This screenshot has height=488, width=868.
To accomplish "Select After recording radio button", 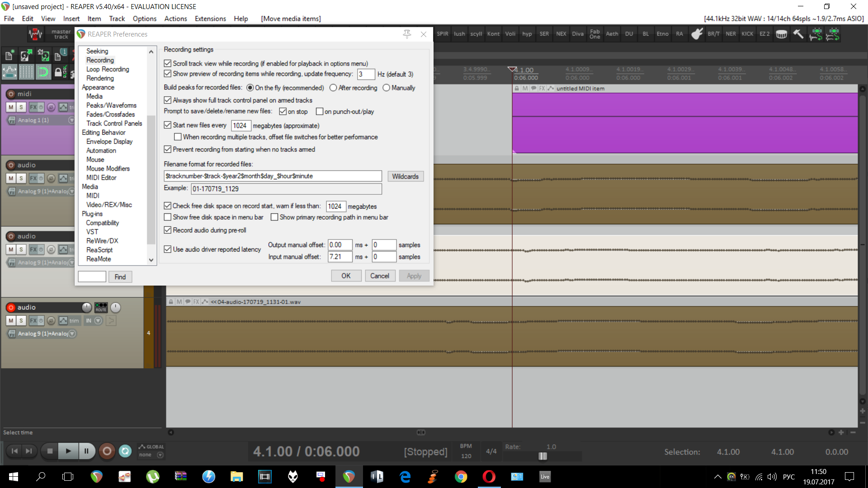I will [x=333, y=88].
